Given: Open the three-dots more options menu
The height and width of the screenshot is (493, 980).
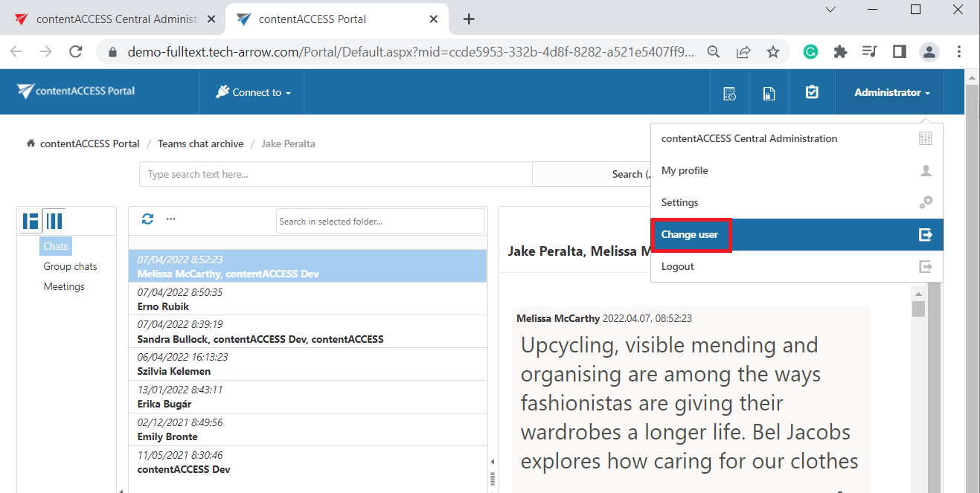Looking at the screenshot, I should [x=170, y=219].
